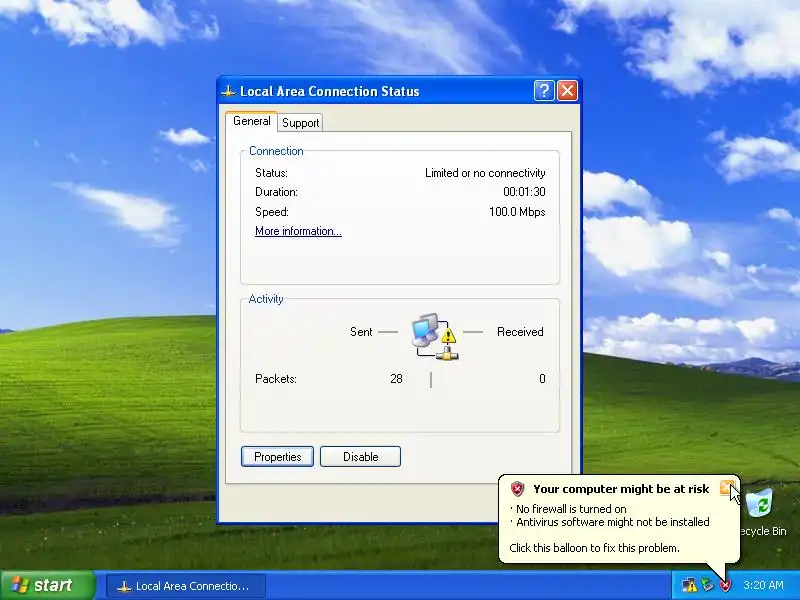
Task: Click the speed value 100.0 Mbps
Action: click(517, 212)
